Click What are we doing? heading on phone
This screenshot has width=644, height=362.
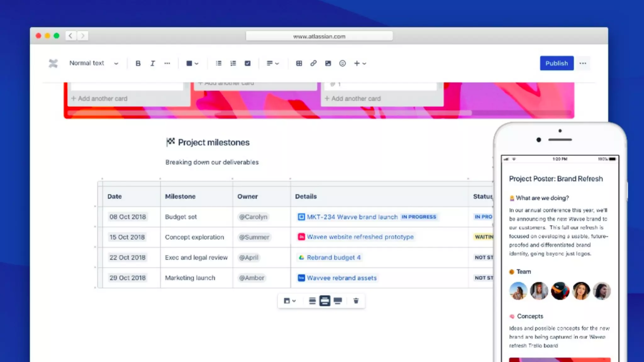[x=542, y=198]
